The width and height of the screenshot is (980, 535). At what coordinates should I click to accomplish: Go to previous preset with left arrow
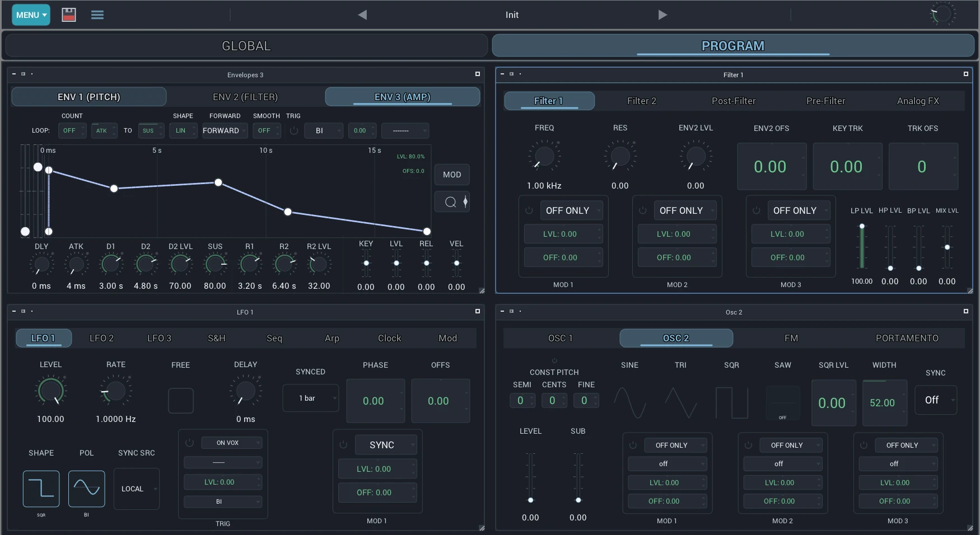[362, 15]
